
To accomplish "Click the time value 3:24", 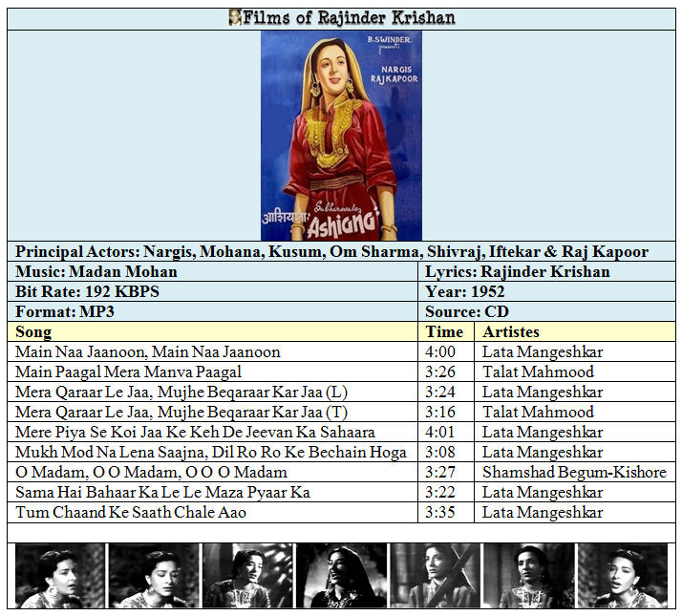I will click(440, 392).
